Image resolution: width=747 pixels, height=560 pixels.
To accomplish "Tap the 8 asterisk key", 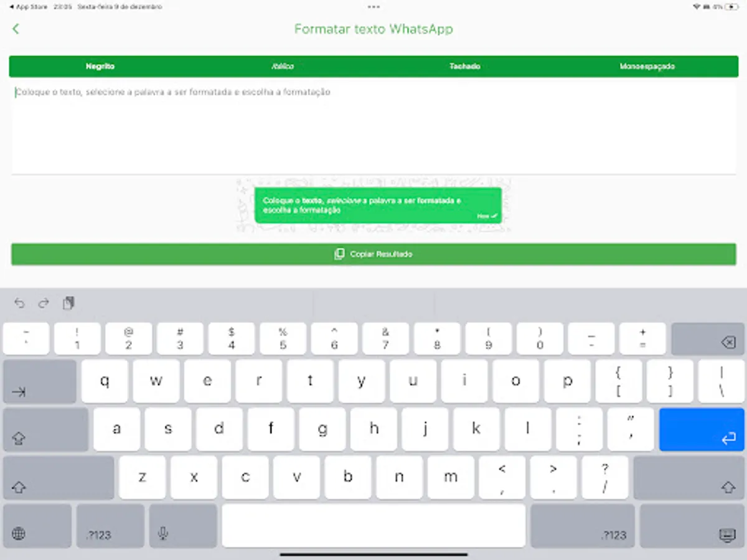I will [x=437, y=338].
